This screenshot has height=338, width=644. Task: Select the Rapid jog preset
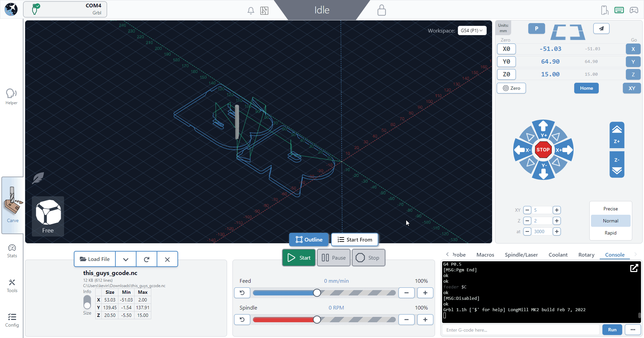coord(610,233)
